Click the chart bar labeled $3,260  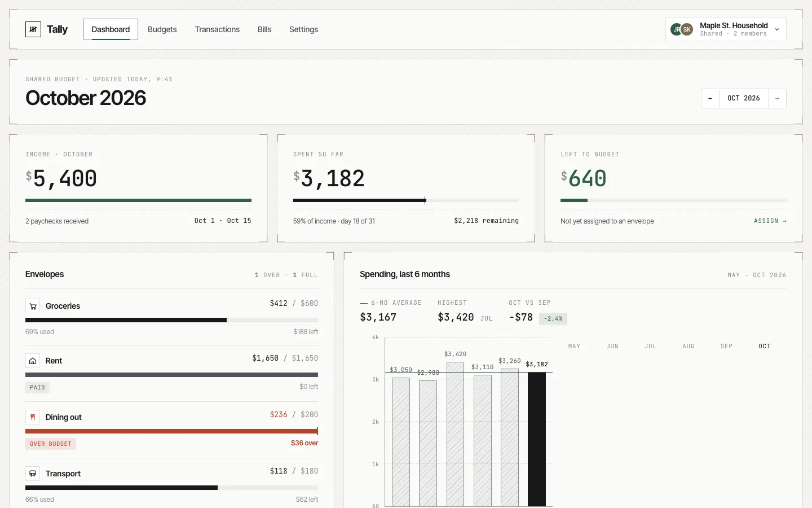pos(510,437)
